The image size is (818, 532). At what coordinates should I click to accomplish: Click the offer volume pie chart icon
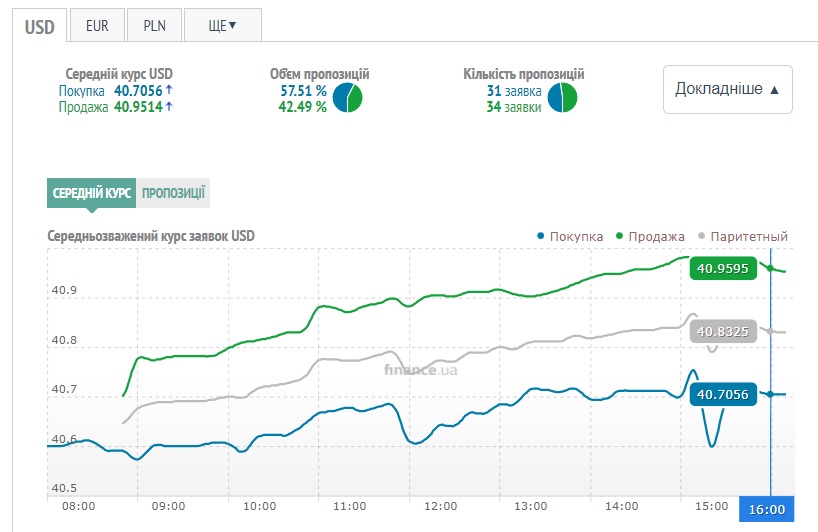coord(347,98)
